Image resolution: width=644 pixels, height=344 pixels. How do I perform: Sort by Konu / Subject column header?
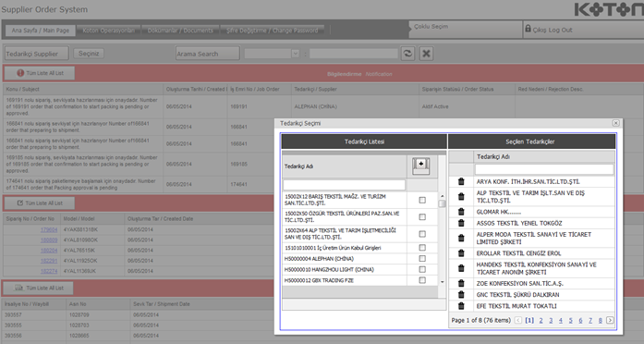click(83, 89)
